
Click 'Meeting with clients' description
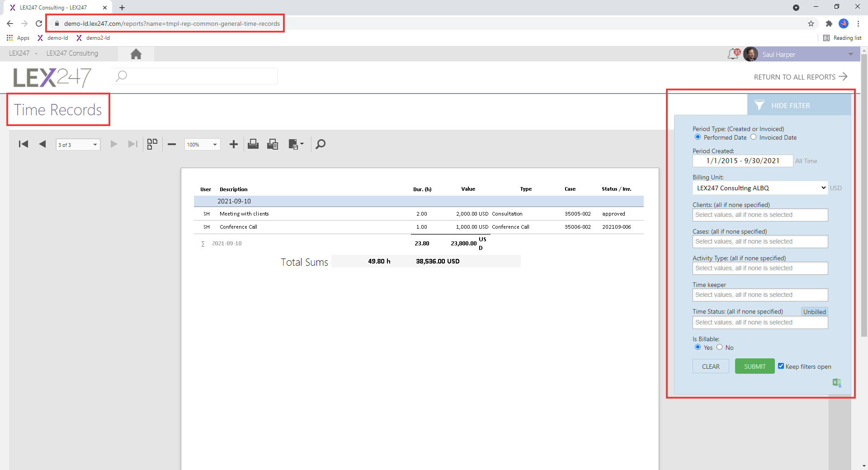coord(244,214)
